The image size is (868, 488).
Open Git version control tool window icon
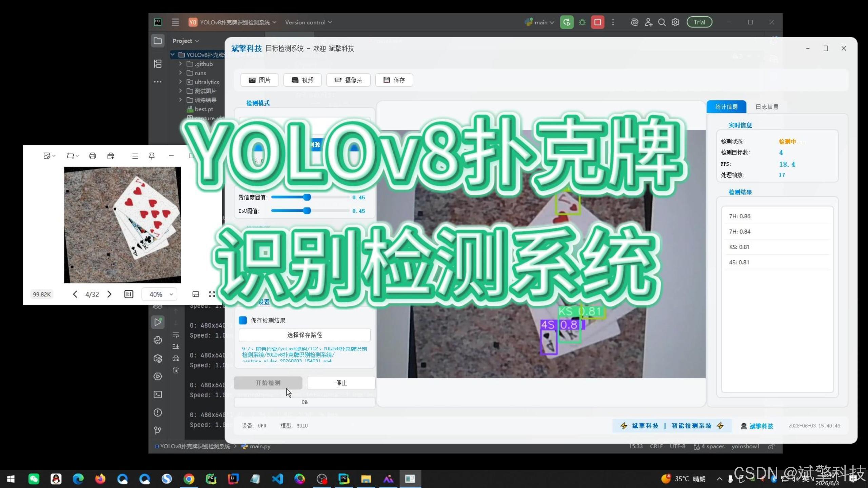pyautogui.click(x=158, y=430)
